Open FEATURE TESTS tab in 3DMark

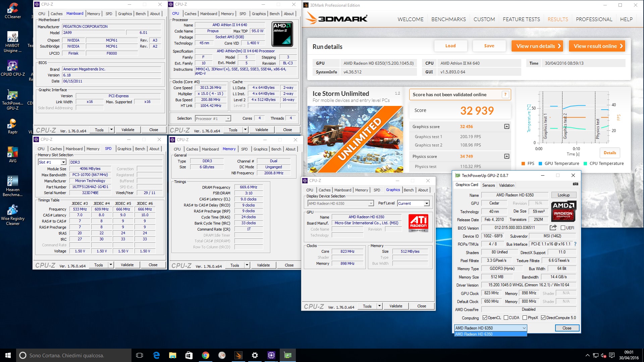521,19
